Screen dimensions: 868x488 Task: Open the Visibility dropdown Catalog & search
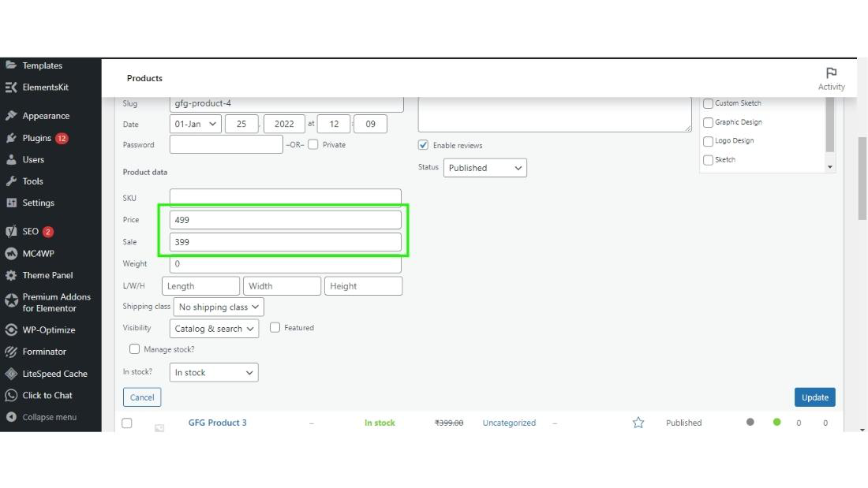[x=214, y=329]
